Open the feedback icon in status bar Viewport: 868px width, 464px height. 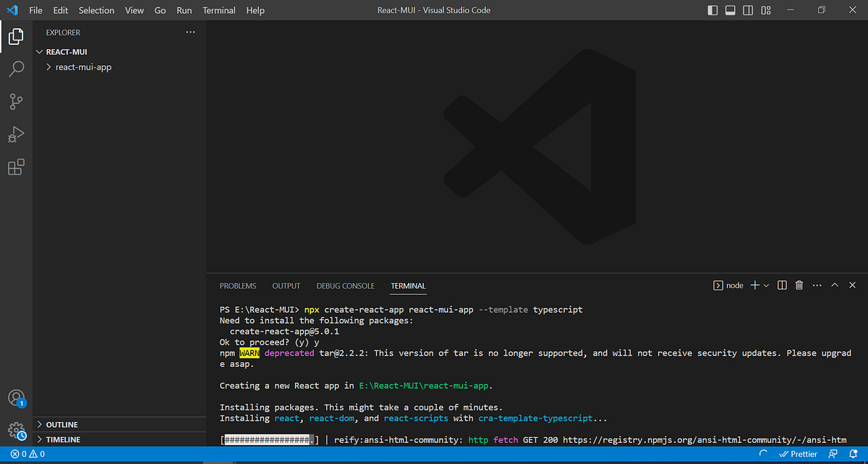click(x=833, y=455)
